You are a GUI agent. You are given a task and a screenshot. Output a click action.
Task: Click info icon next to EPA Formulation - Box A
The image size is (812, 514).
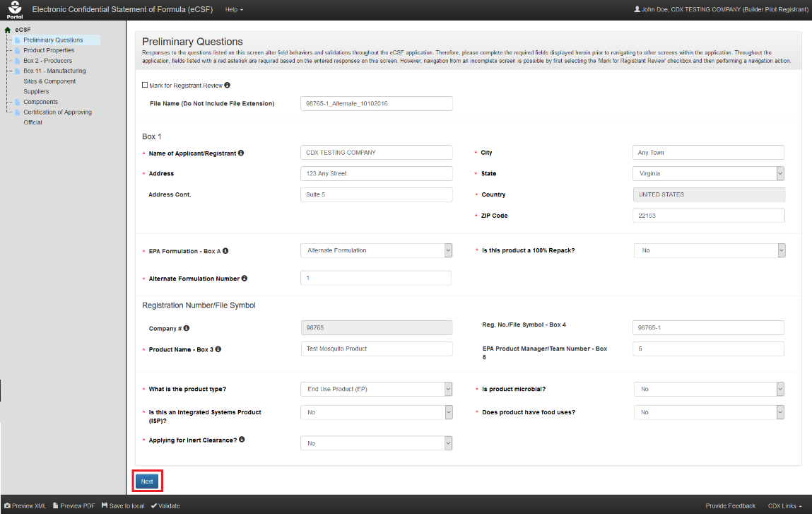(x=226, y=251)
